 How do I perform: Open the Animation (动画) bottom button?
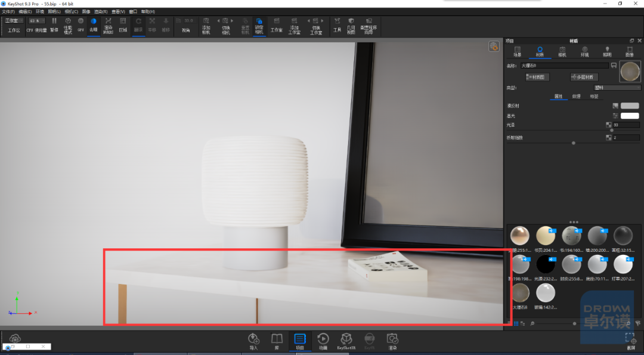point(323,341)
